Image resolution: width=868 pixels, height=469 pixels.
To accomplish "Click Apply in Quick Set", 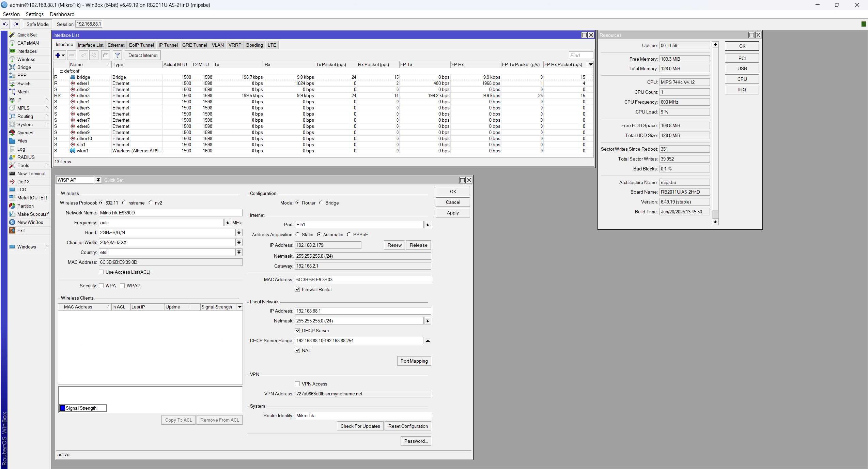I will (x=453, y=213).
